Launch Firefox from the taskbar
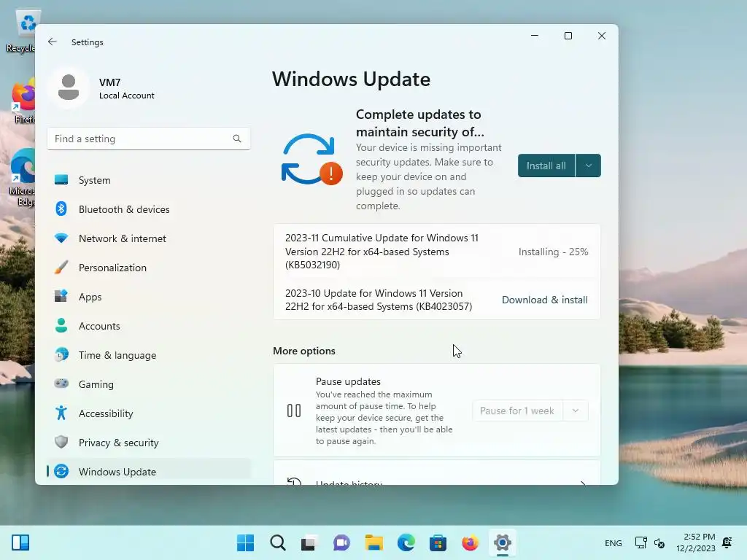 pyautogui.click(x=471, y=542)
